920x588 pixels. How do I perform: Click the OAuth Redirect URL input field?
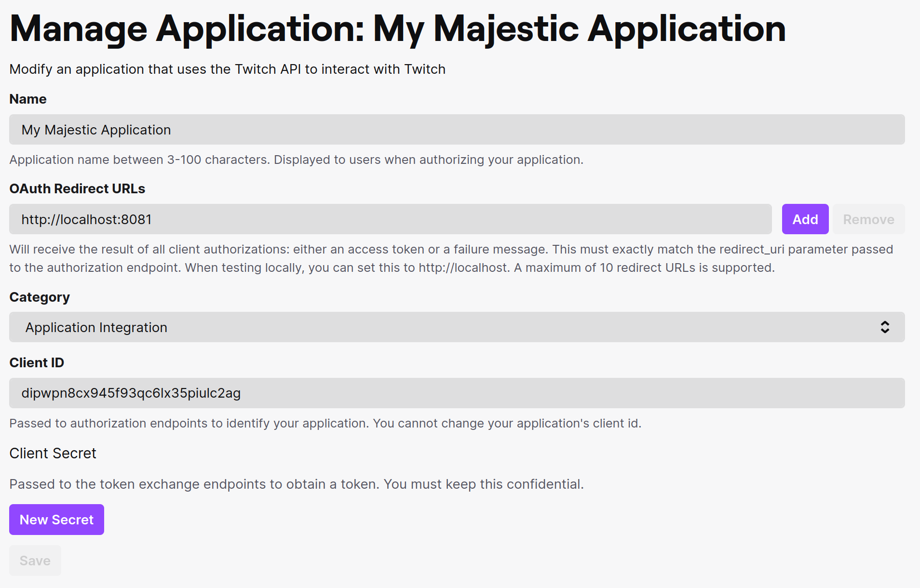(x=390, y=219)
